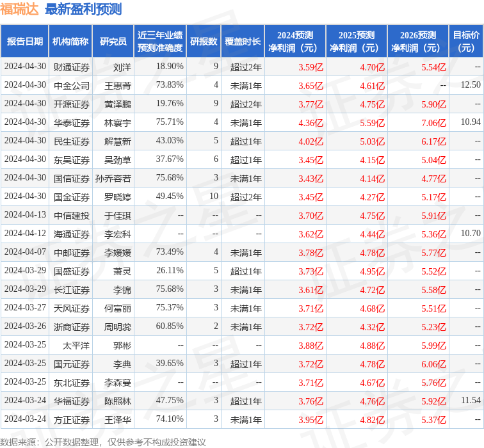Click 财通证券 institution cell
Image resolution: width=484 pixels, height=448 pixels.
click(x=72, y=67)
